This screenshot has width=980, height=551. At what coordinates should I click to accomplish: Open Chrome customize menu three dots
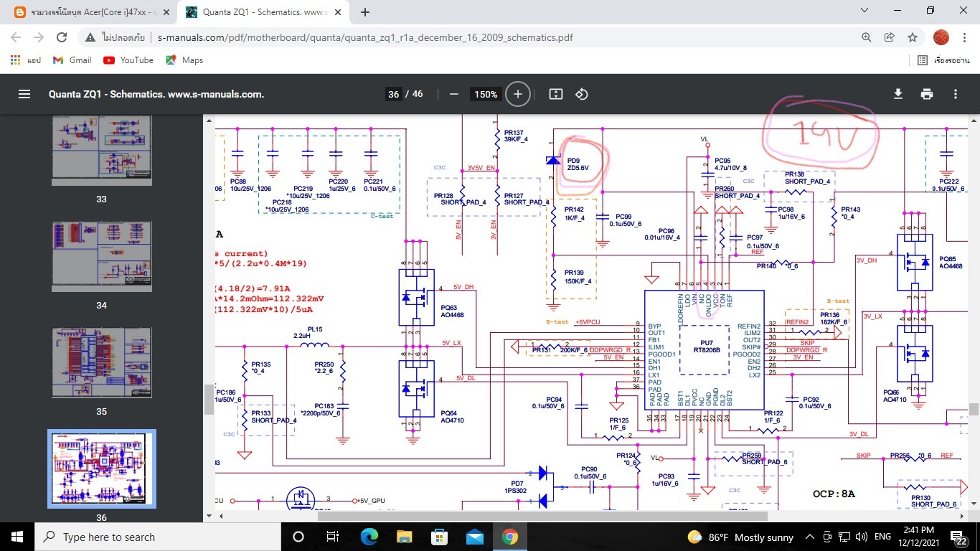point(964,37)
